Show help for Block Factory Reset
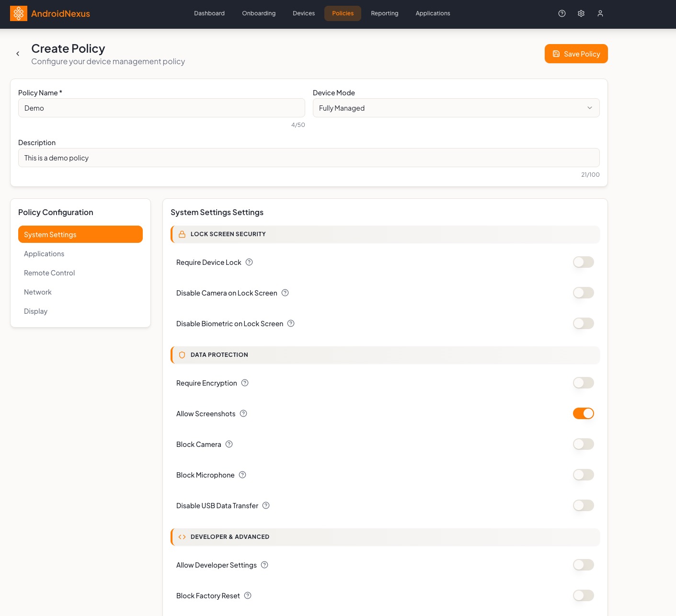Screen dimensions: 676x616 click(x=248, y=595)
